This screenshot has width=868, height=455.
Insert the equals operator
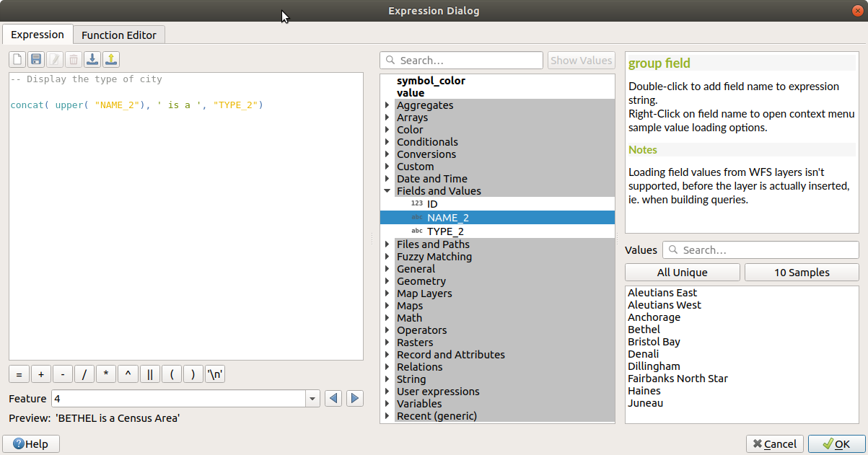(19, 374)
